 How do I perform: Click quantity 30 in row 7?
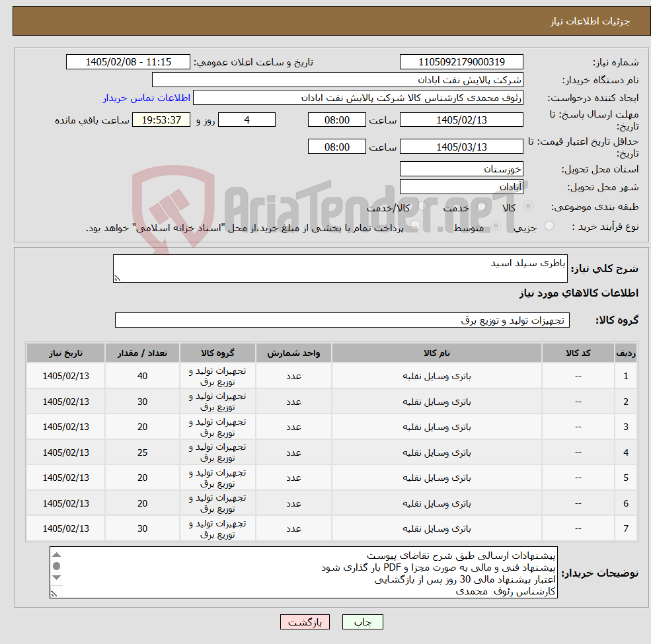click(x=142, y=528)
